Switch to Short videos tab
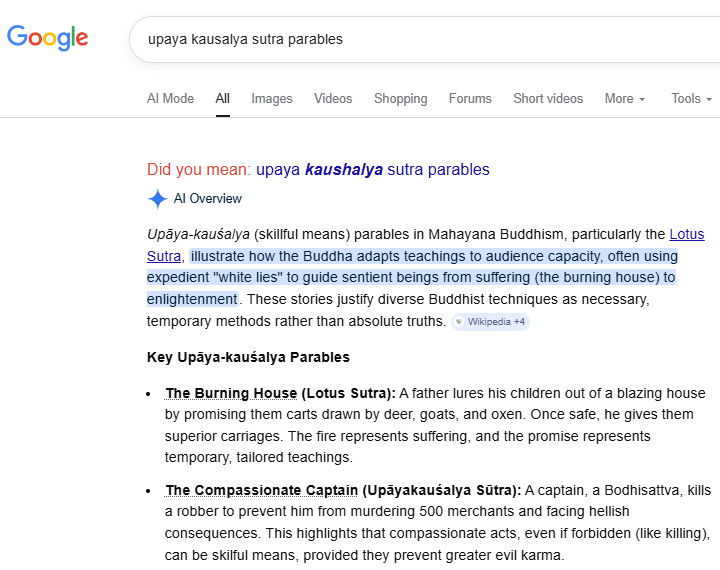This screenshot has width=720, height=570. click(548, 98)
